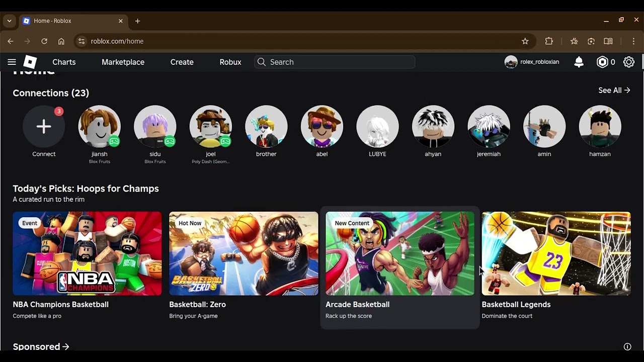Click joel's in-game status badge
The width and height of the screenshot is (644, 362).
point(225,141)
